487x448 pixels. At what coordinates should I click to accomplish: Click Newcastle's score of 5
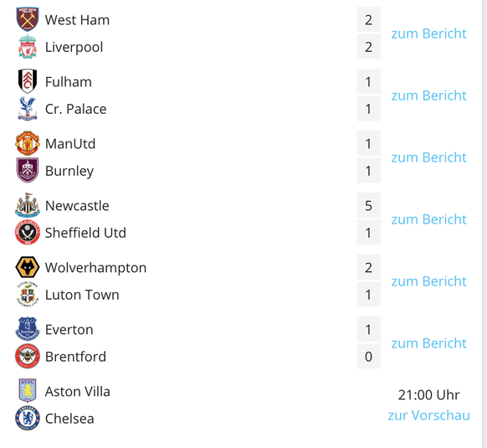(x=368, y=205)
